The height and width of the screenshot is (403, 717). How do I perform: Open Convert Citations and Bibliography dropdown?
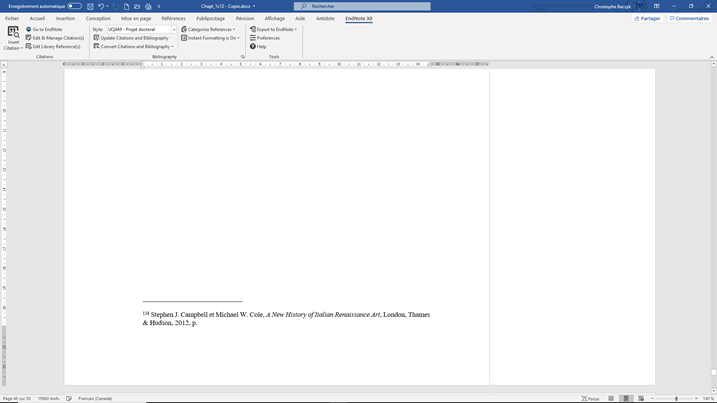click(134, 47)
